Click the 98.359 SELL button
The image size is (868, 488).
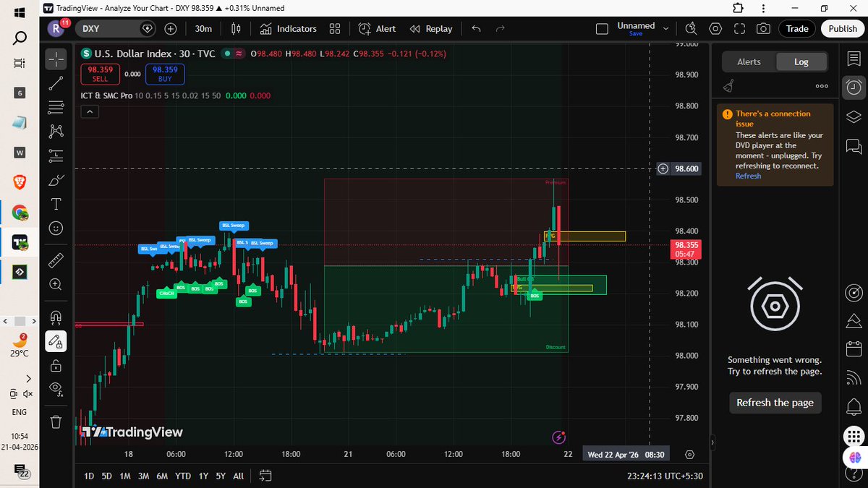[100, 74]
